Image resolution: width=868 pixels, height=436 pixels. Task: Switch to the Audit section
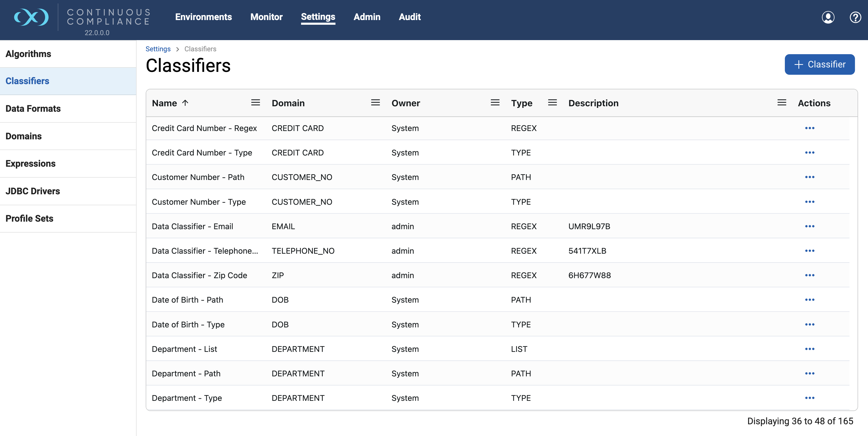tap(409, 17)
